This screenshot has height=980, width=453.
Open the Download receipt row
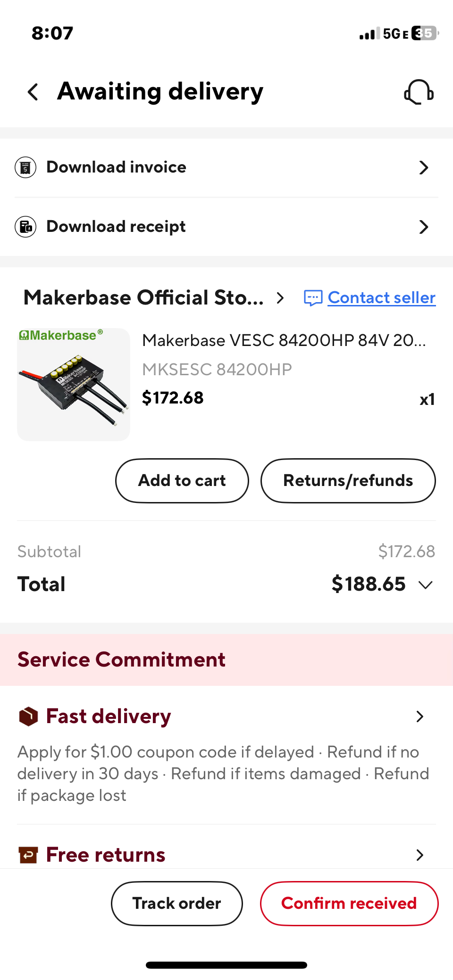click(226, 227)
